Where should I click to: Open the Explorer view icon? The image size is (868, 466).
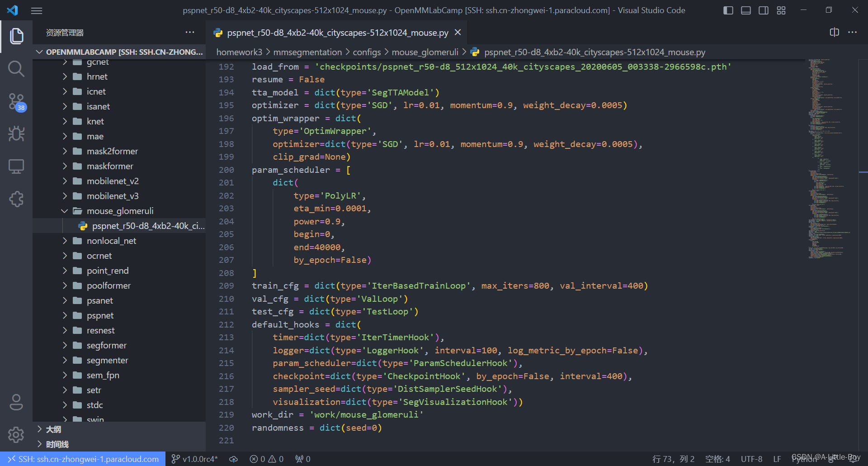click(x=16, y=36)
